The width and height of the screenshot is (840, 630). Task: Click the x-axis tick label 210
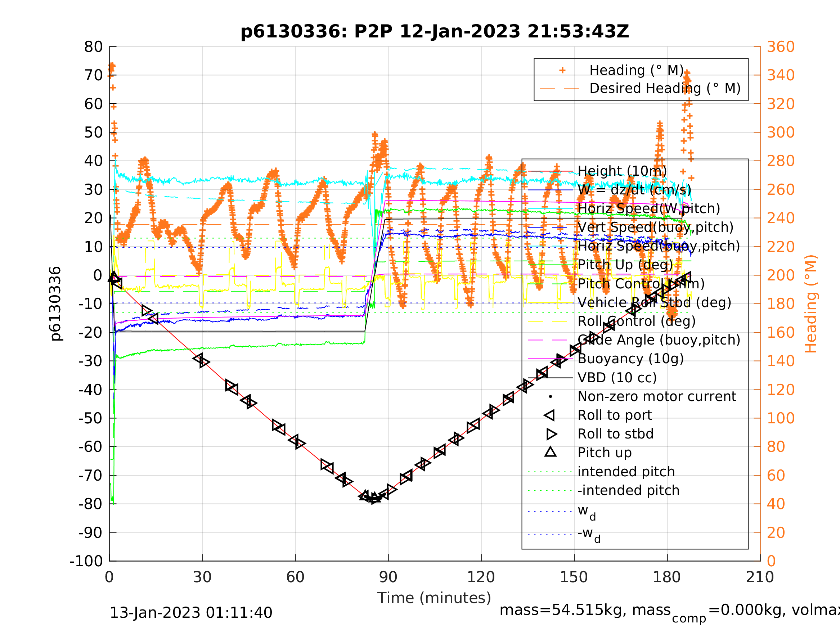(760, 577)
